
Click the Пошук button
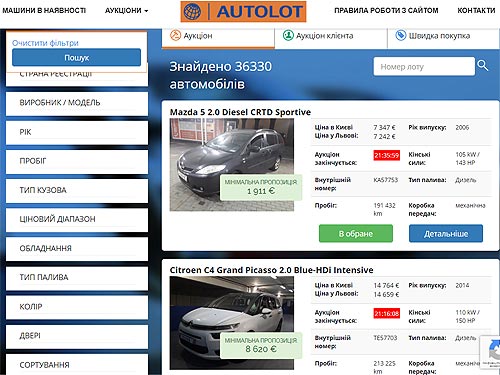[76, 57]
